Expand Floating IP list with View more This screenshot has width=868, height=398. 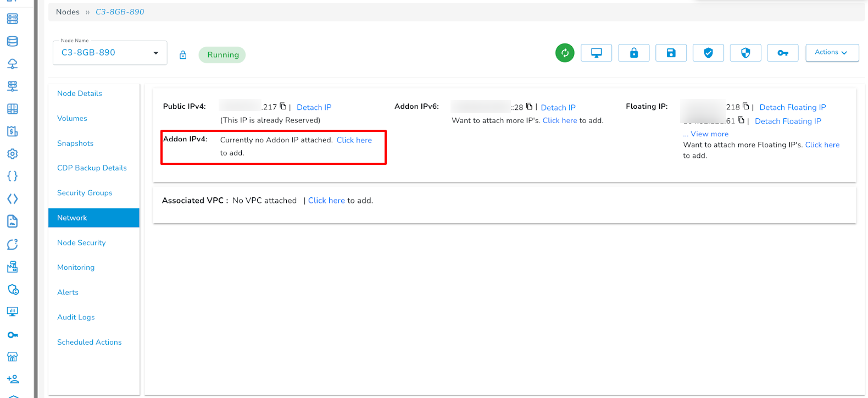[x=709, y=134]
